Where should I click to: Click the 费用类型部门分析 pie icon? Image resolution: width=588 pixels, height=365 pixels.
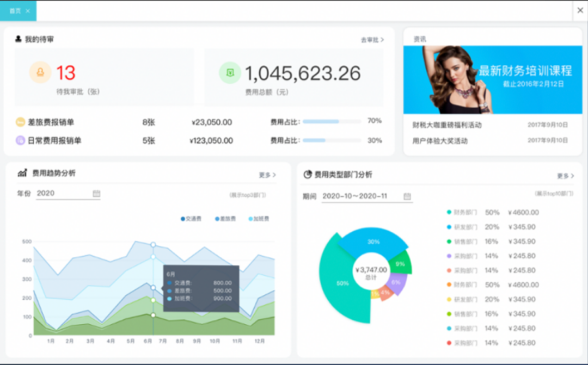[x=307, y=174]
